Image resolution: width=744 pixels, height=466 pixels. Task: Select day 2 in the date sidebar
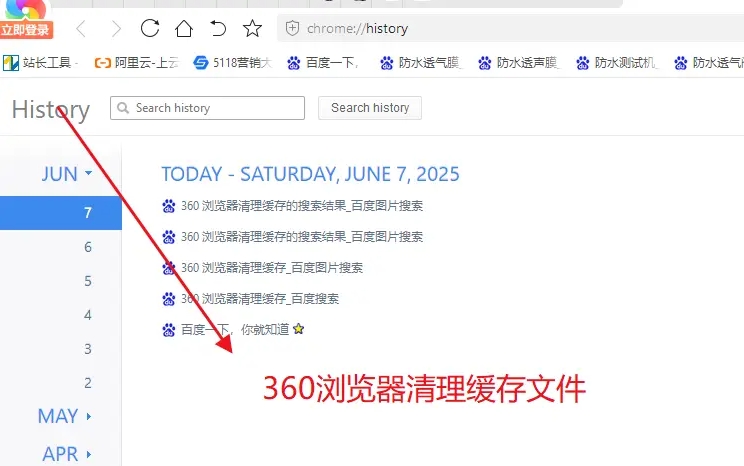coord(88,383)
